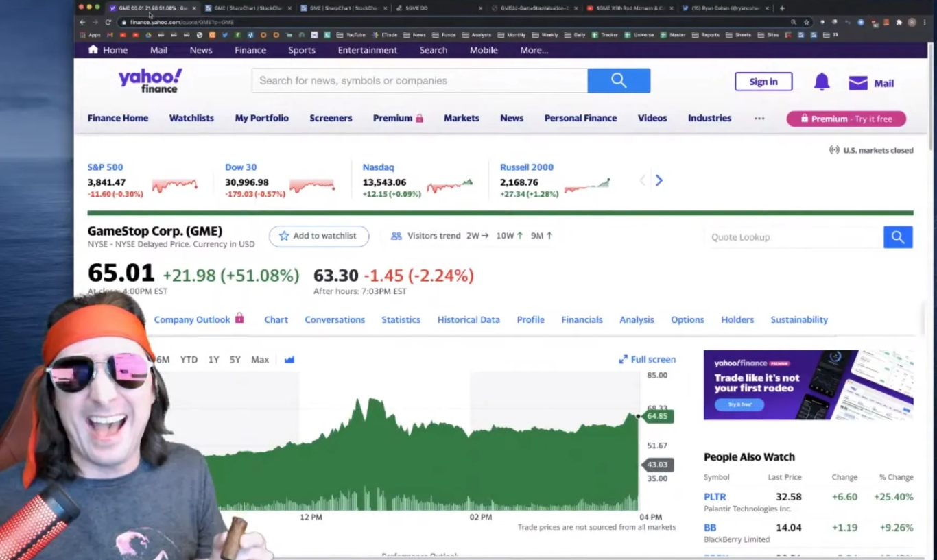The image size is (937, 560).
Task: Click the Quote Lookup search icon
Action: point(897,237)
